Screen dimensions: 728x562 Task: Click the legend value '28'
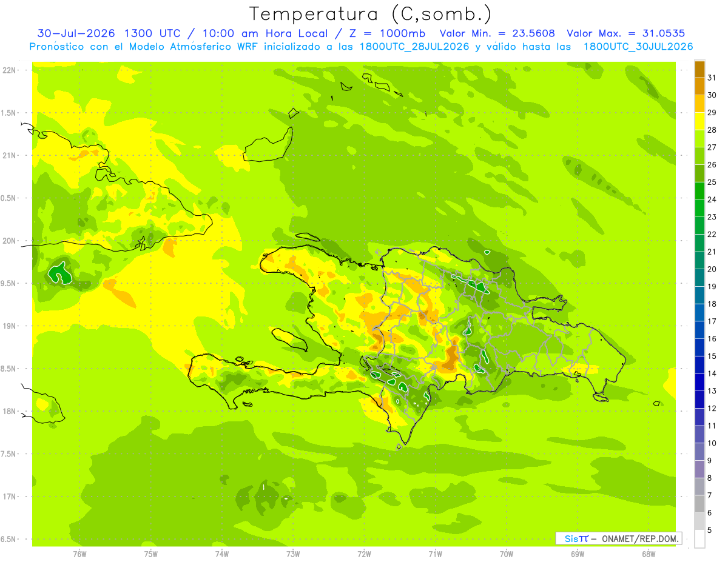click(x=712, y=130)
